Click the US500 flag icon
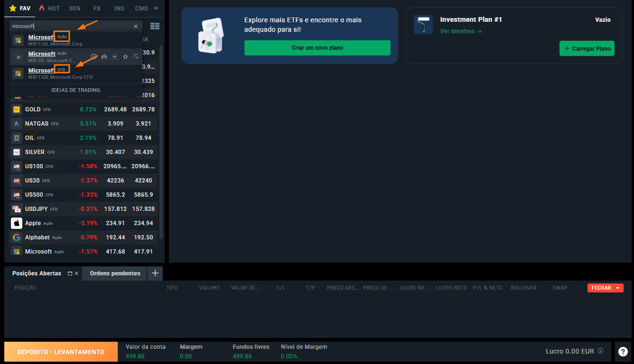The width and height of the screenshot is (634, 364). click(17, 195)
